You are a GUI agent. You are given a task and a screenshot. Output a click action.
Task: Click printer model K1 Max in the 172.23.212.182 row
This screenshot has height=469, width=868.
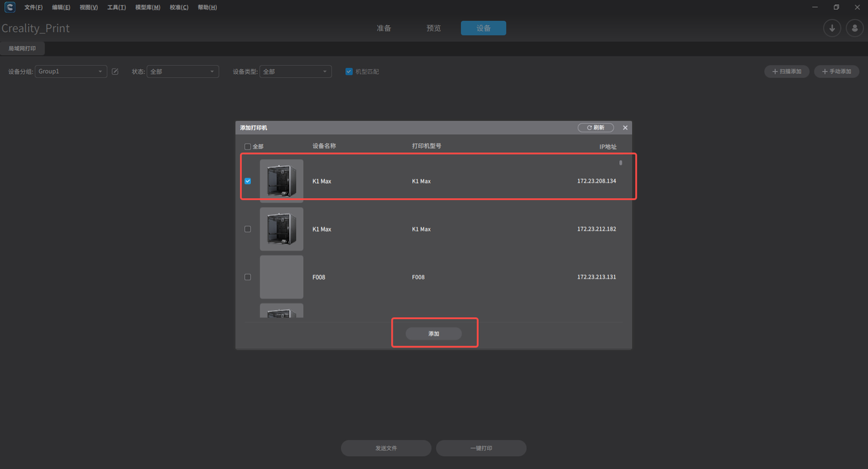click(421, 229)
